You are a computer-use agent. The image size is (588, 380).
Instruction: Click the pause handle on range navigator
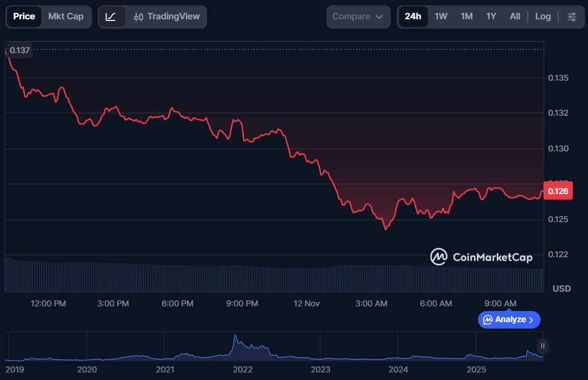[542, 346]
